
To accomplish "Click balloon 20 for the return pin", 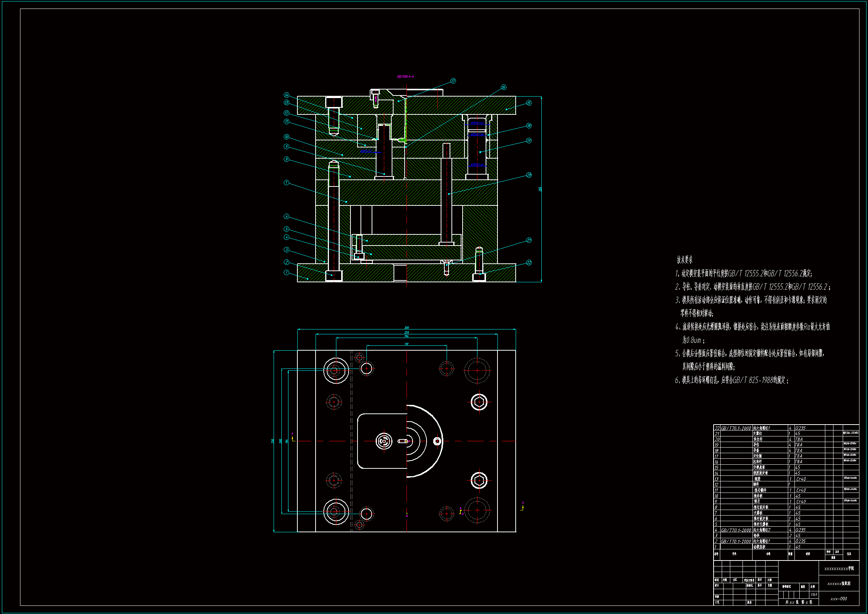I will coord(529,175).
